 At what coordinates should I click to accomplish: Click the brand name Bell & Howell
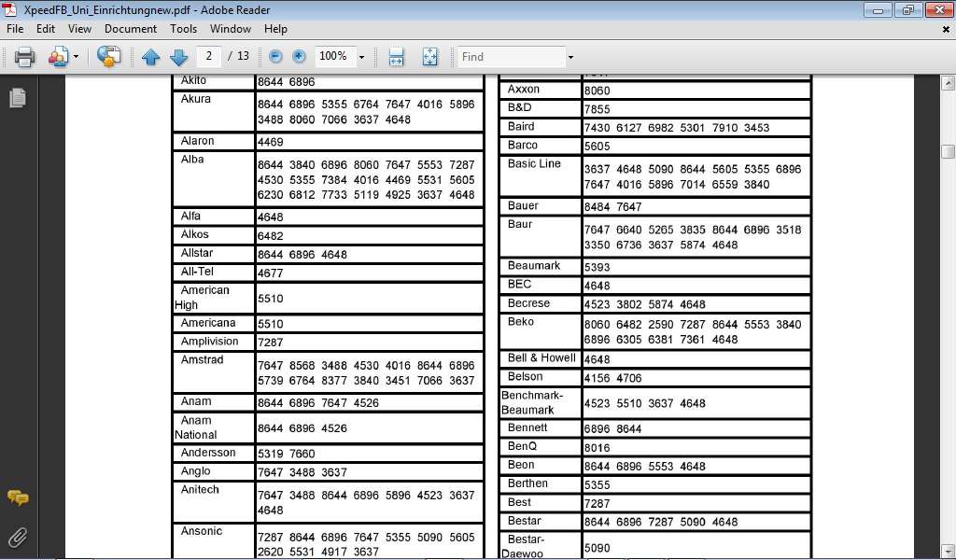(x=541, y=358)
